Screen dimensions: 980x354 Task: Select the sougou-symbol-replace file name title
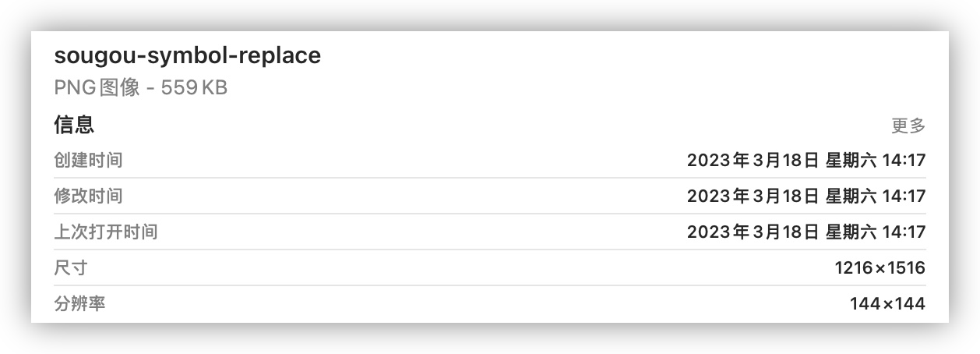click(x=188, y=55)
